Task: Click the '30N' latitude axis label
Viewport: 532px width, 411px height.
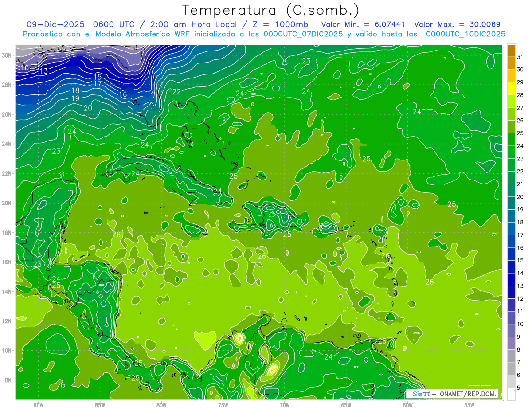Action: pos(7,55)
